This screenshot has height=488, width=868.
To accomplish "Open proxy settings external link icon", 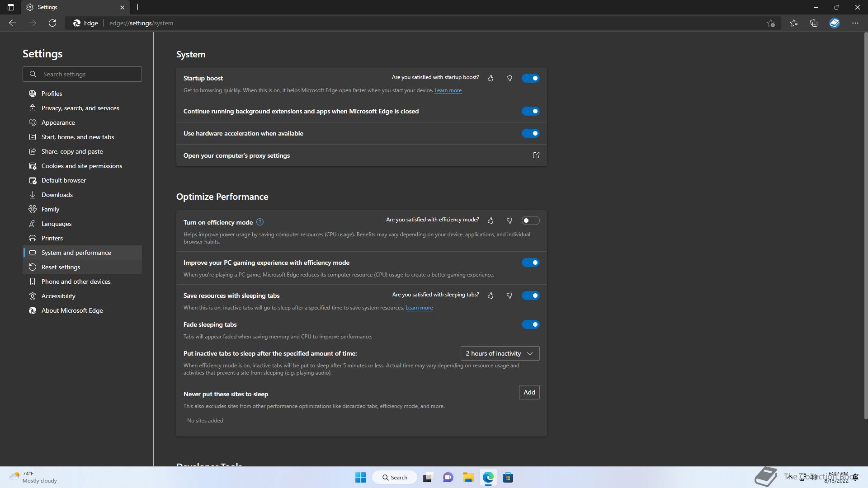I will (x=536, y=155).
